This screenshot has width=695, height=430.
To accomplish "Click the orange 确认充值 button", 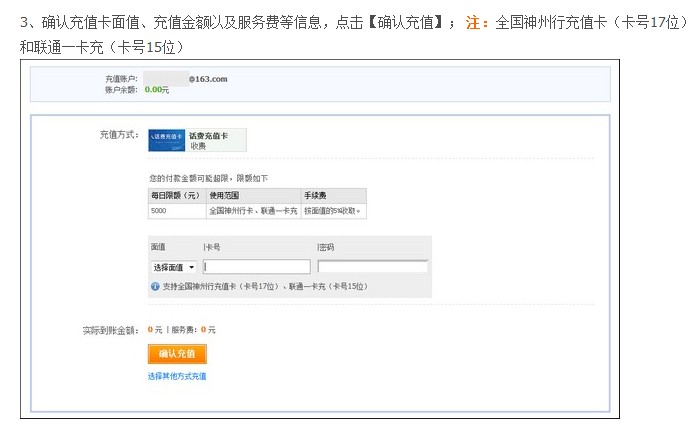I will pyautogui.click(x=177, y=353).
